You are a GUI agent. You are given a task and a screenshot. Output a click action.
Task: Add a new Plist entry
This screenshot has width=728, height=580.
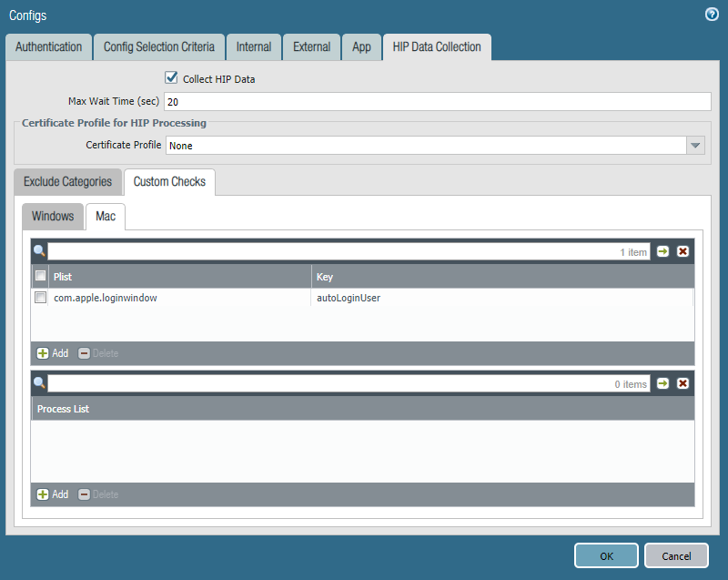52,353
